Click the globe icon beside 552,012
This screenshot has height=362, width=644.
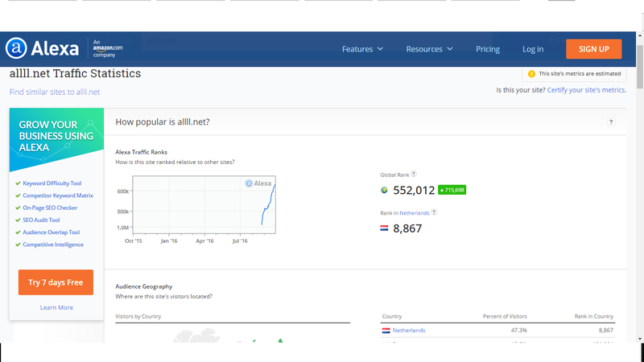tap(384, 190)
